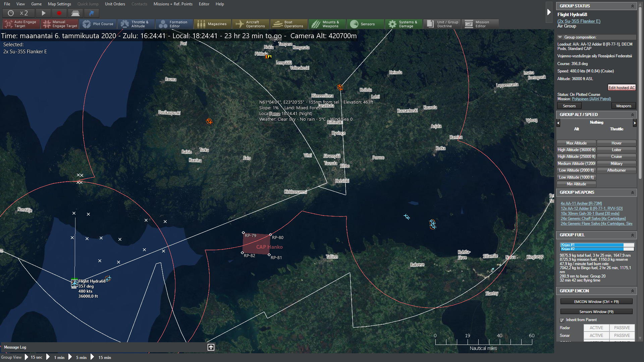This screenshot has width=644, height=362.
Task: Open the Pohjoinen (AAW Patrol) mission link
Action: coord(591,99)
